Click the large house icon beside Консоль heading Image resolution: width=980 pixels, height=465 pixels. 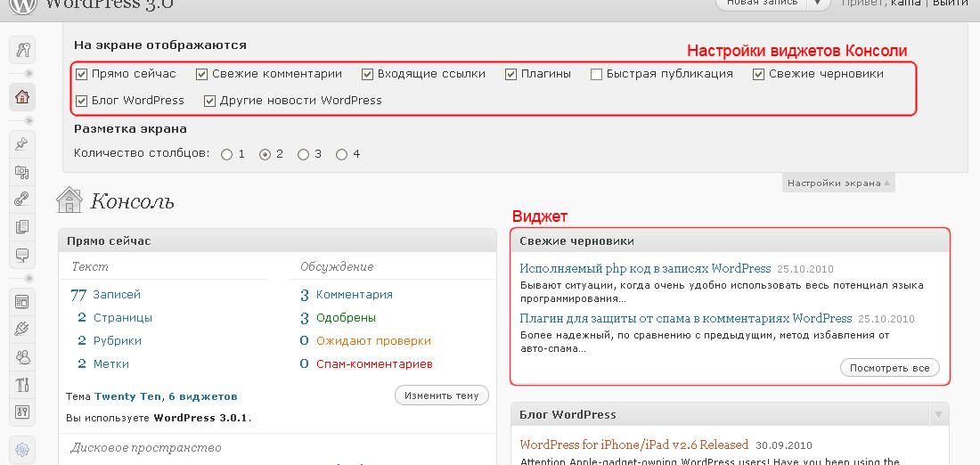click(69, 200)
